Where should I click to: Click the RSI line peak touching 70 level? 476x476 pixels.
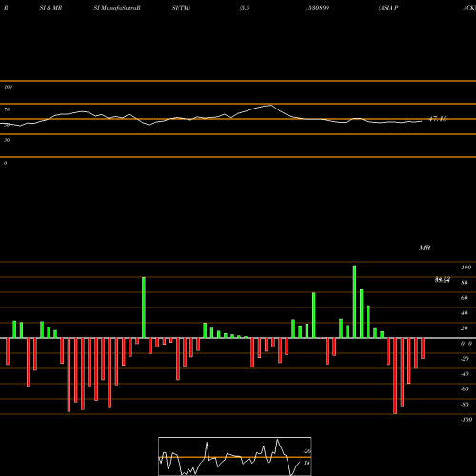point(270,105)
